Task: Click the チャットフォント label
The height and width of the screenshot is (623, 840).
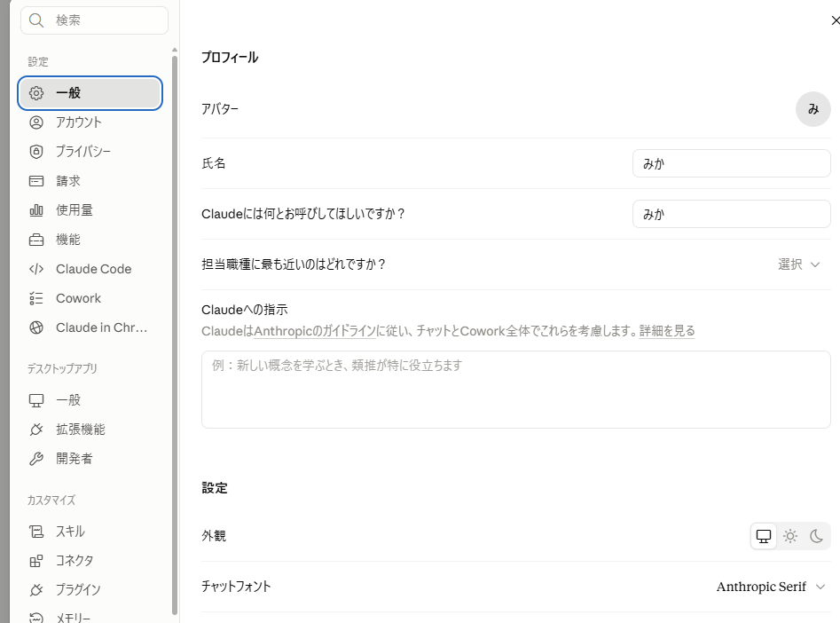Action: [x=236, y=587]
